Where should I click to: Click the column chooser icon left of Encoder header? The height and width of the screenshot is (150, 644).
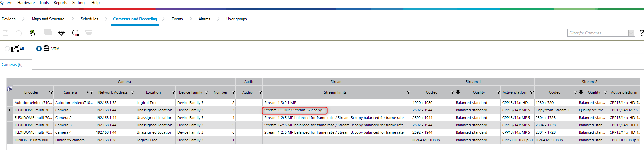coord(10,89)
